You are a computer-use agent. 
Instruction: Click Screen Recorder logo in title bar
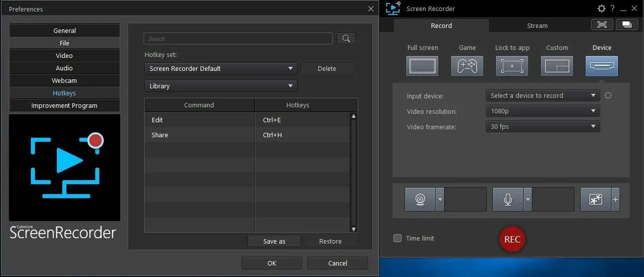pos(393,8)
